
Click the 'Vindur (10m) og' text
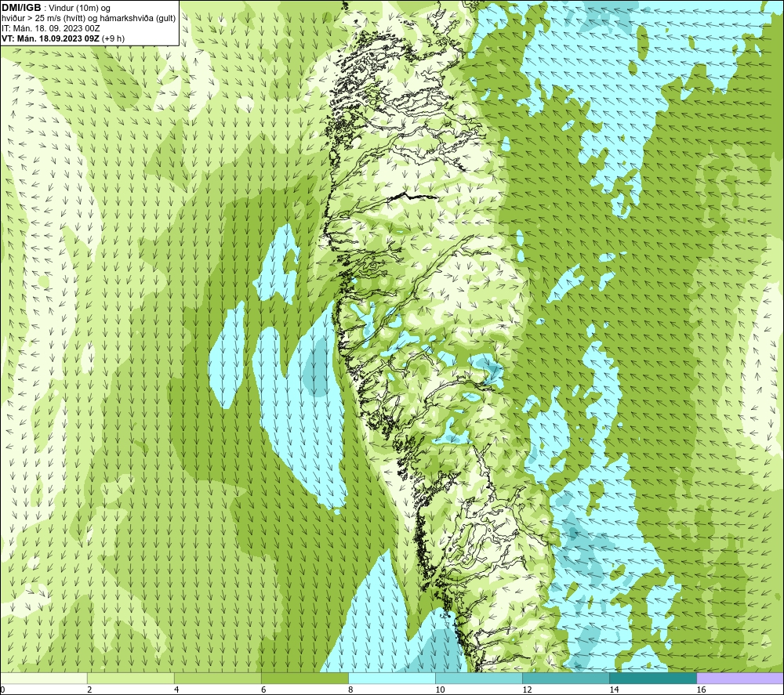(79, 9)
